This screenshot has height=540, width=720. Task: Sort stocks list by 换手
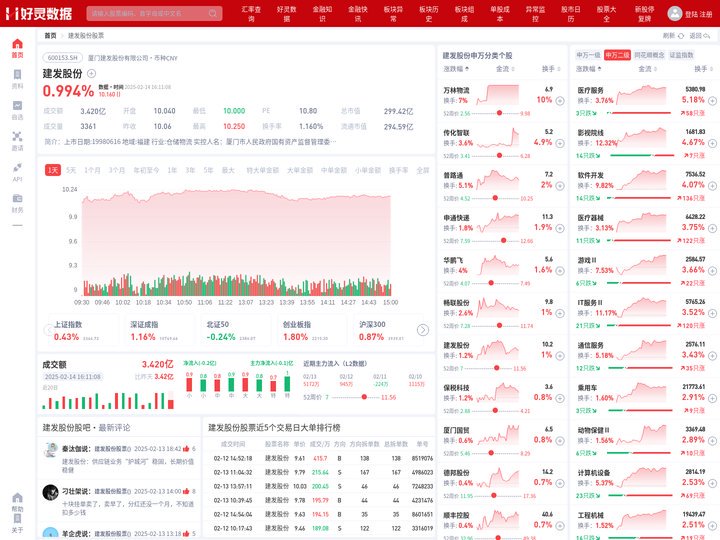pos(551,69)
